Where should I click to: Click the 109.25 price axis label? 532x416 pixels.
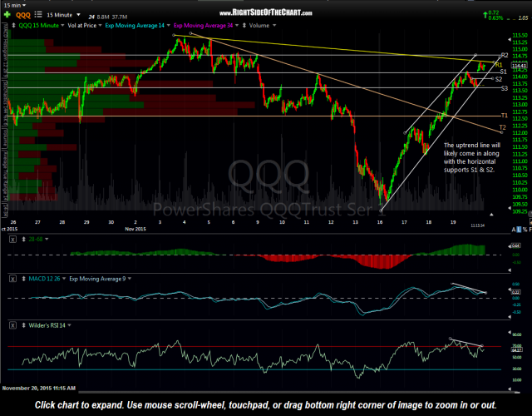520,211
